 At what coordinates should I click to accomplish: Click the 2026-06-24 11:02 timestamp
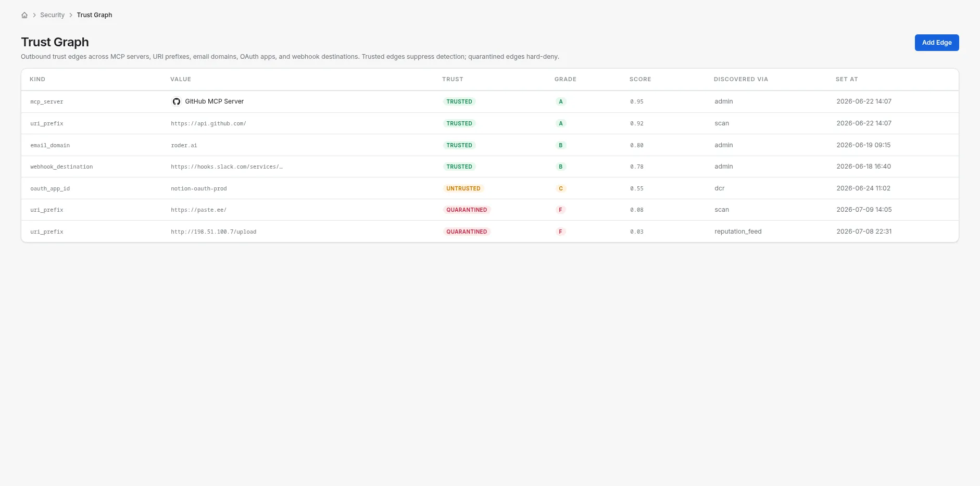tap(863, 188)
